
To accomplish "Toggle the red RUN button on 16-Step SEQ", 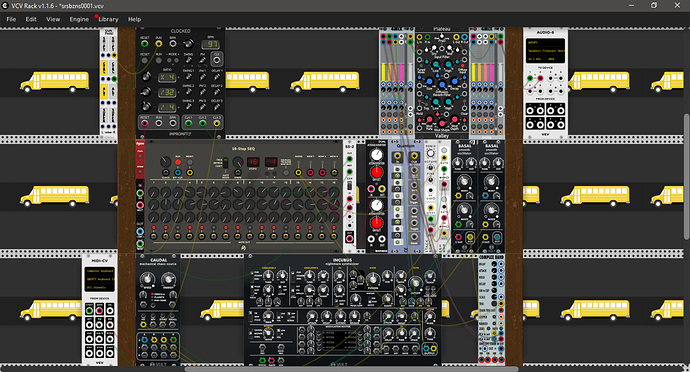I will point(178,162).
